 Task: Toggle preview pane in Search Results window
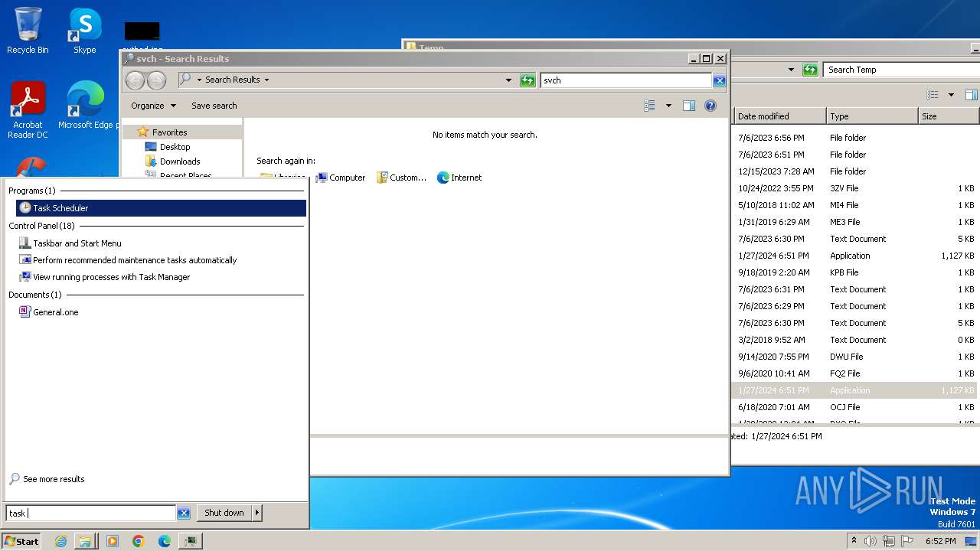pyautogui.click(x=689, y=106)
